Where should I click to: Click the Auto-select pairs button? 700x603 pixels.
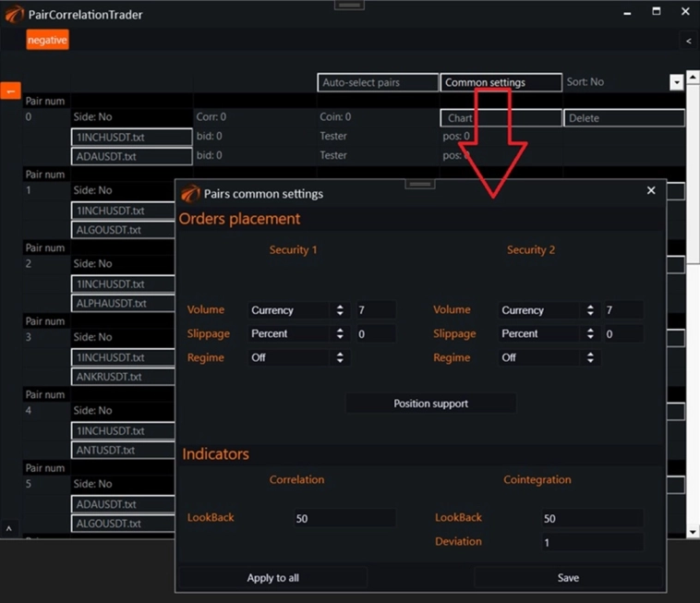[378, 82]
